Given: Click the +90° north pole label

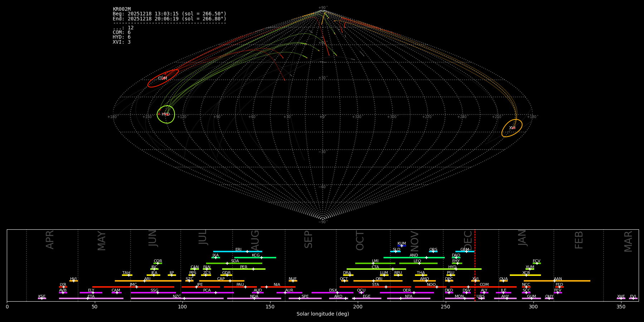Looking at the screenshot, I should pos(322,8).
